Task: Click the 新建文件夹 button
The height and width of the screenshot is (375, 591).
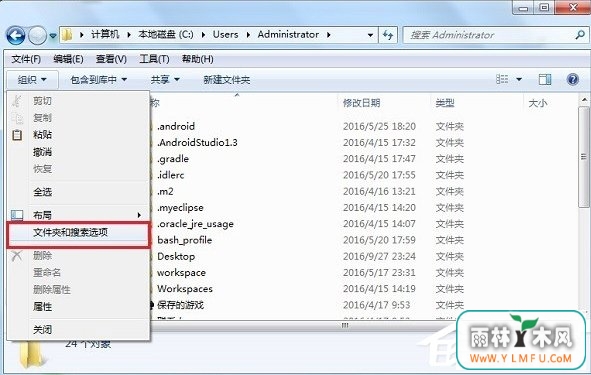Action: (227, 80)
